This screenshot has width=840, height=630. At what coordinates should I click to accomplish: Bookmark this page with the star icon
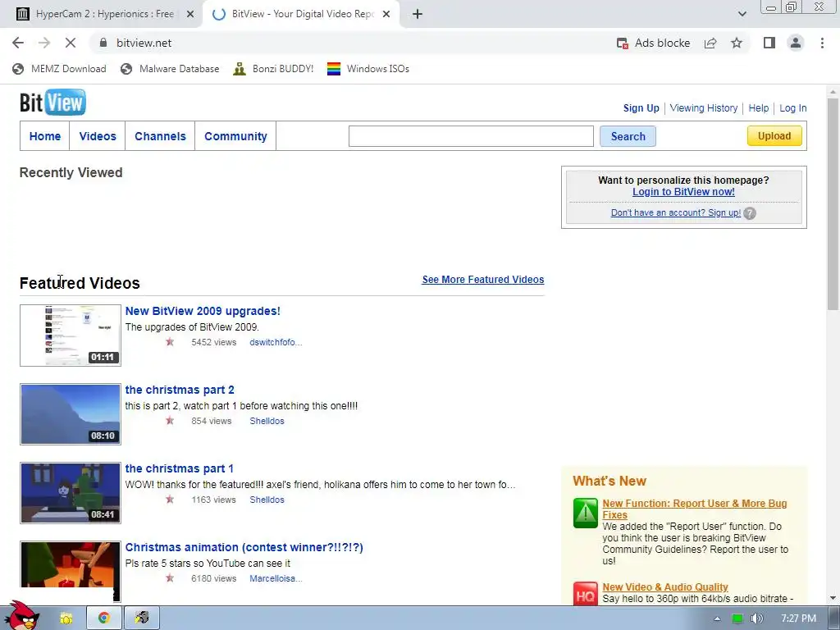(x=737, y=43)
